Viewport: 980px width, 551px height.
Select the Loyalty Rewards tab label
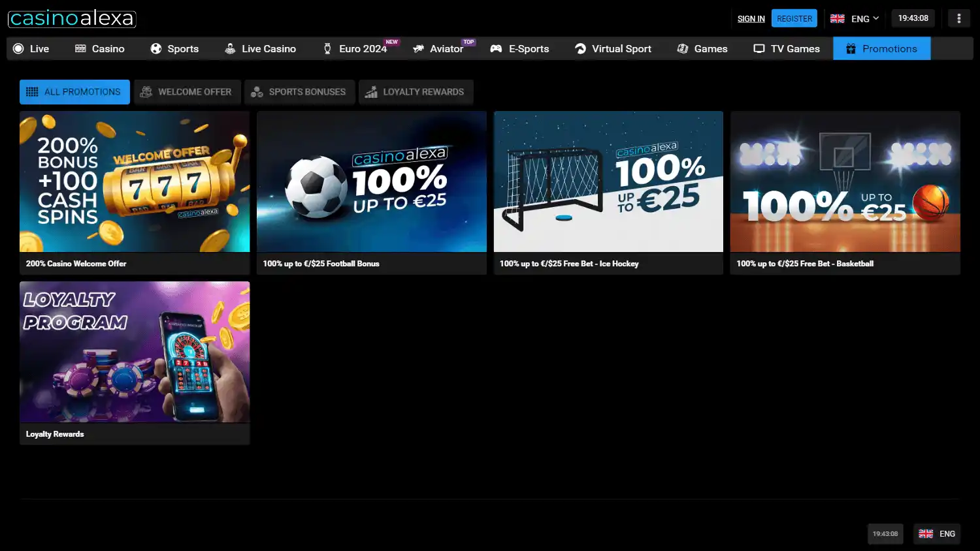pyautogui.click(x=423, y=92)
